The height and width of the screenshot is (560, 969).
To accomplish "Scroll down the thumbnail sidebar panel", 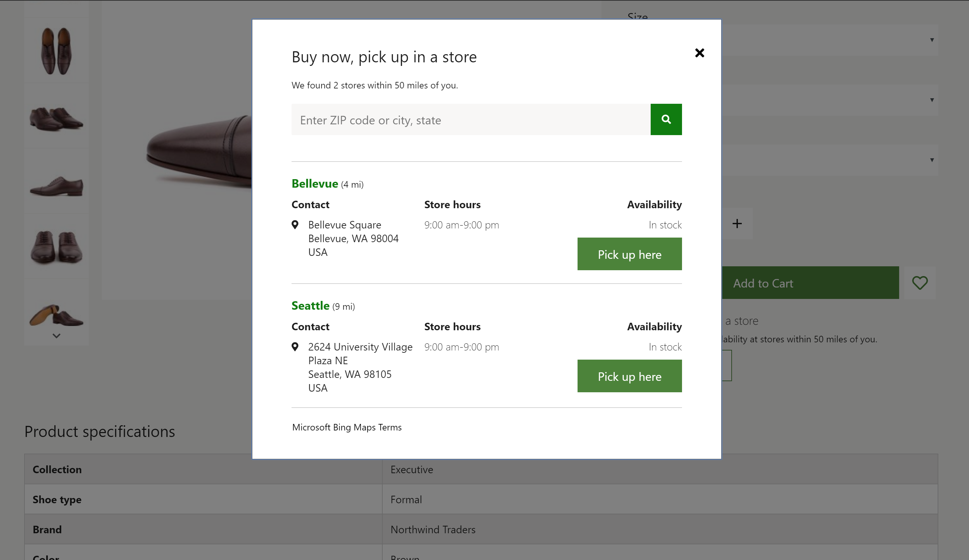I will point(57,336).
